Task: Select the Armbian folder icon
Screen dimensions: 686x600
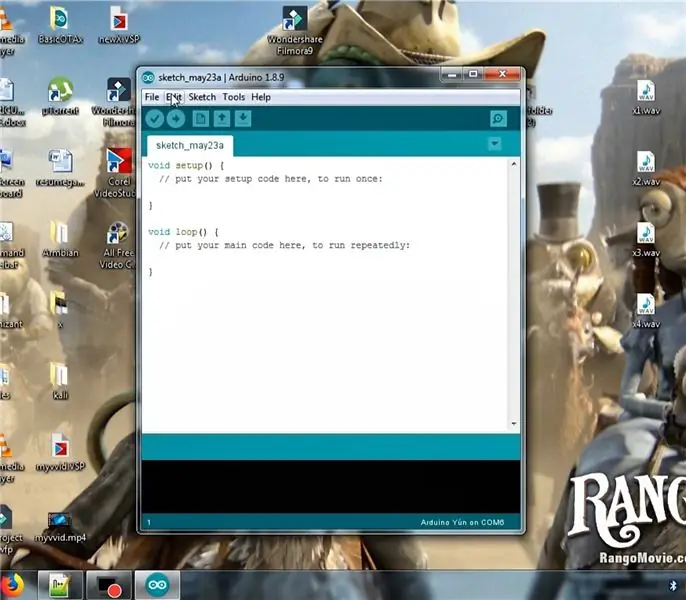Action: (60, 239)
